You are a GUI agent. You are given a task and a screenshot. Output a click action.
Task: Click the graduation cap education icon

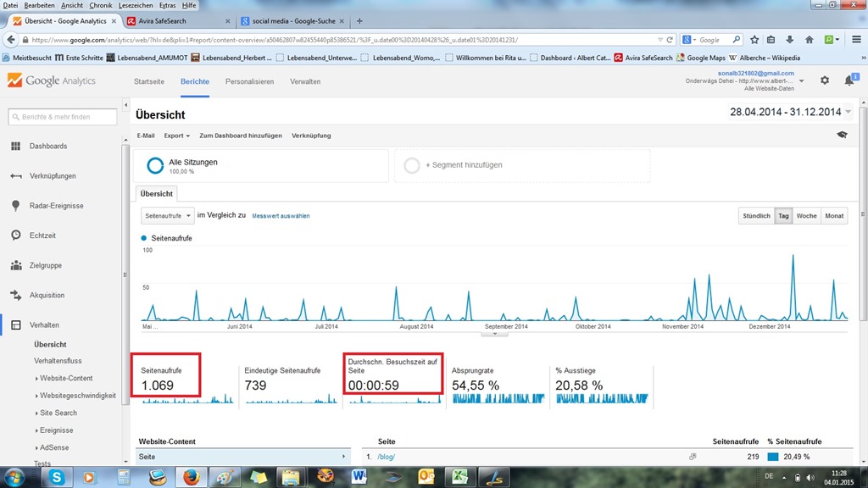[x=842, y=135]
